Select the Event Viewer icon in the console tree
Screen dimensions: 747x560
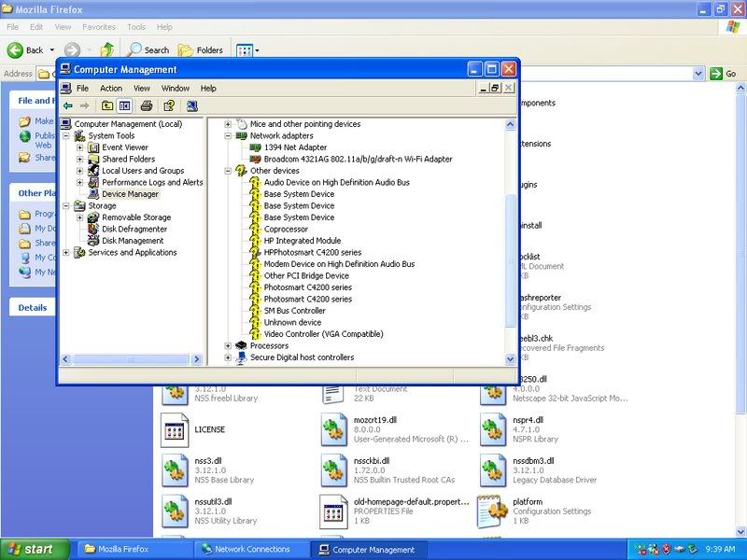pyautogui.click(x=93, y=147)
